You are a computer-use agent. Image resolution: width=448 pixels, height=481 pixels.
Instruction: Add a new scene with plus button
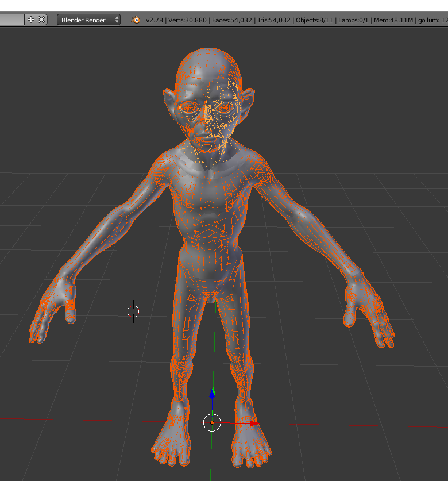[30, 20]
